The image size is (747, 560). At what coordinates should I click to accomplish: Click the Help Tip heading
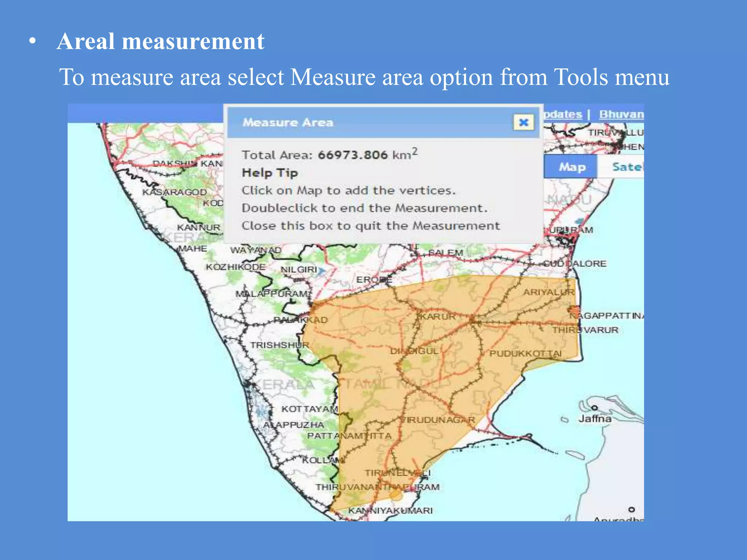pyautogui.click(x=270, y=173)
